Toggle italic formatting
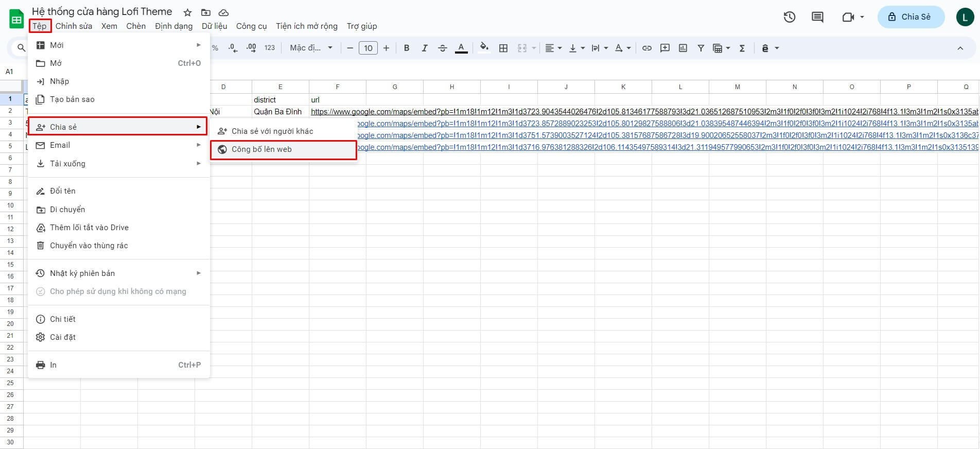Image resolution: width=980 pixels, height=449 pixels. tap(425, 48)
